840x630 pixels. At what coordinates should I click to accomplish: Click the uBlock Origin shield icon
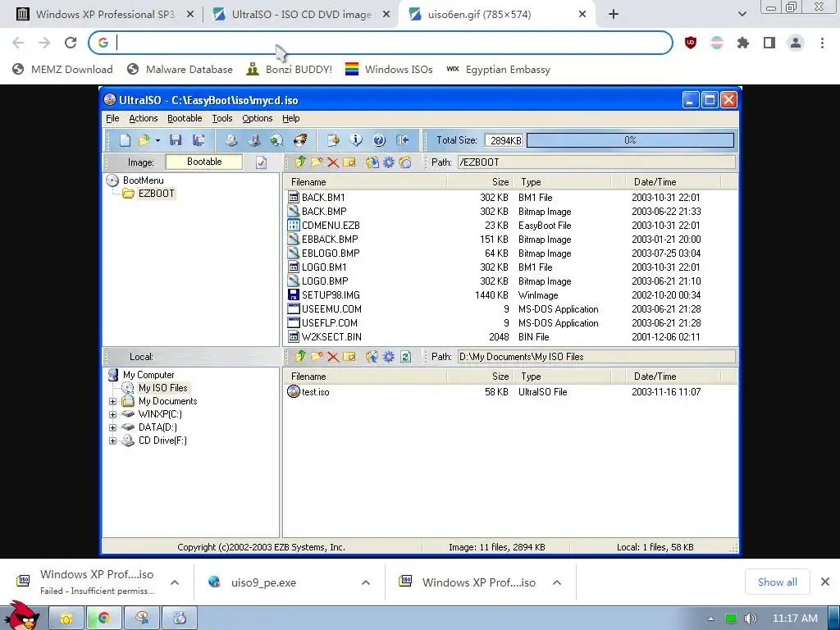tap(691, 43)
